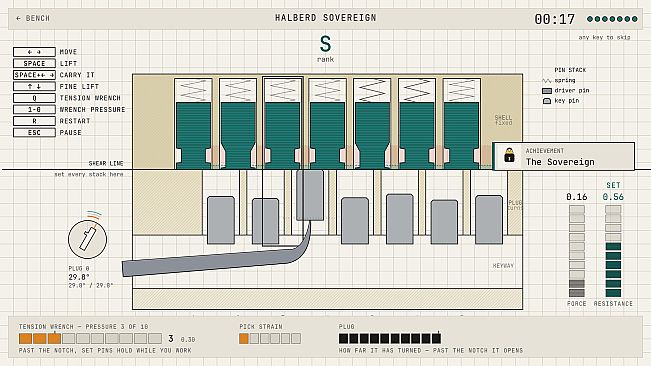Click the pressure number 3 readout

171,339
